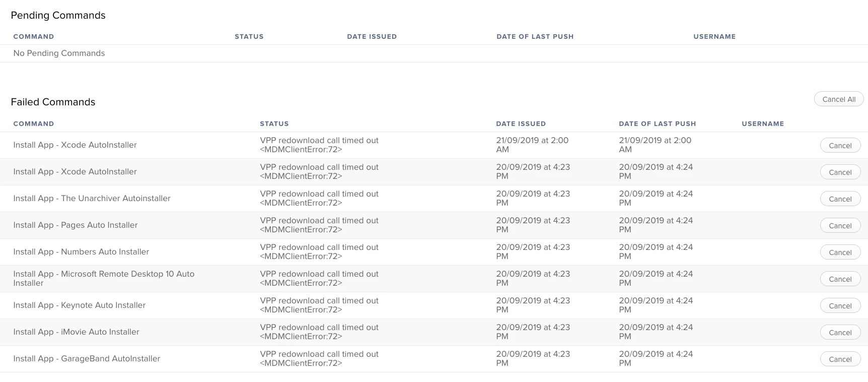Image resolution: width=868 pixels, height=382 pixels.
Task: Select 'Install App - The Unarchiver Autoinstaller' row text
Action: (92, 199)
